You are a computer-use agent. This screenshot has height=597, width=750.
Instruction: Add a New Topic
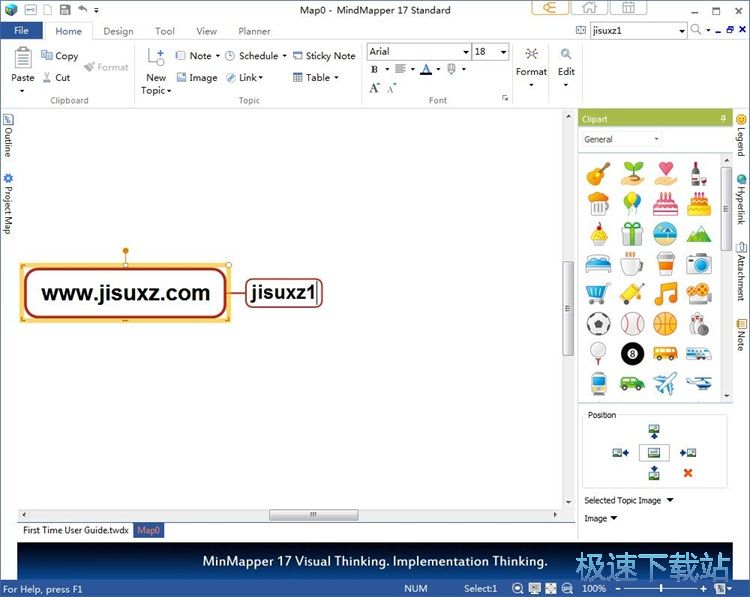click(x=156, y=71)
